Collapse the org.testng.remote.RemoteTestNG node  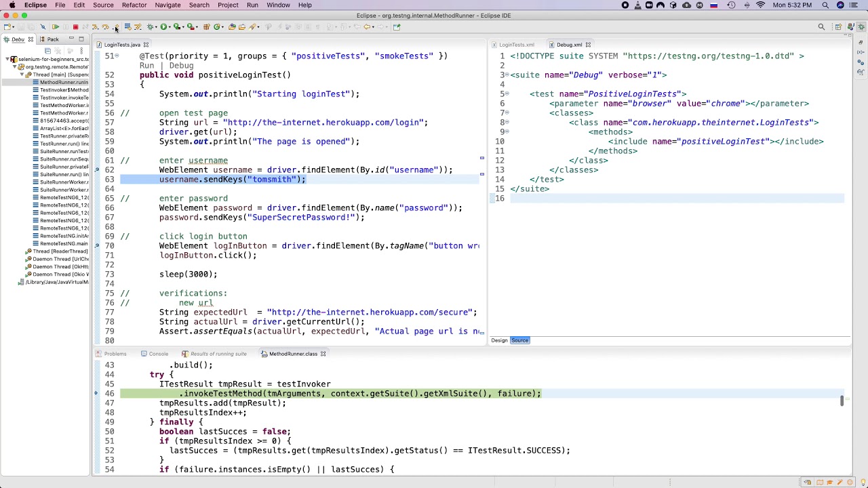tap(14, 67)
